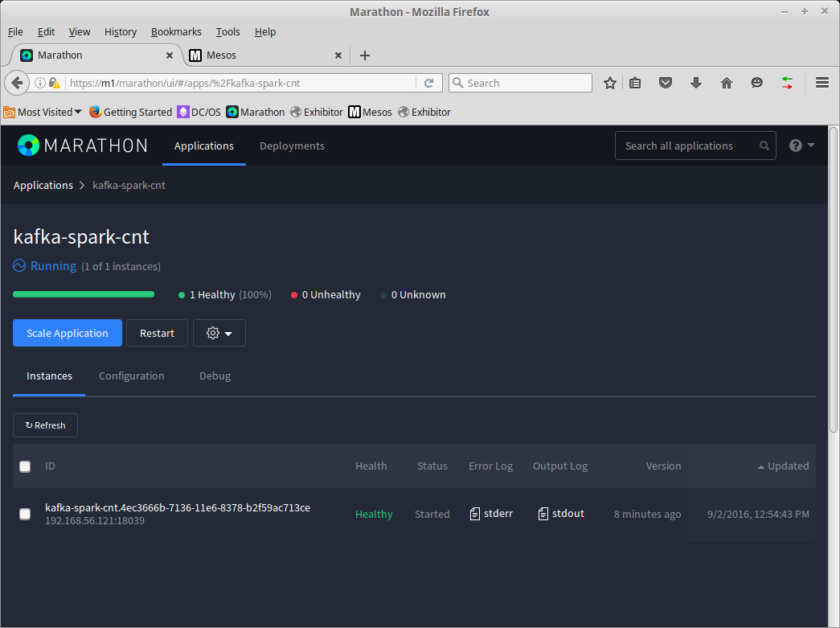Screen dimensions: 840x628
Task: Open the first Exhibitor bookmark
Action: click(317, 112)
